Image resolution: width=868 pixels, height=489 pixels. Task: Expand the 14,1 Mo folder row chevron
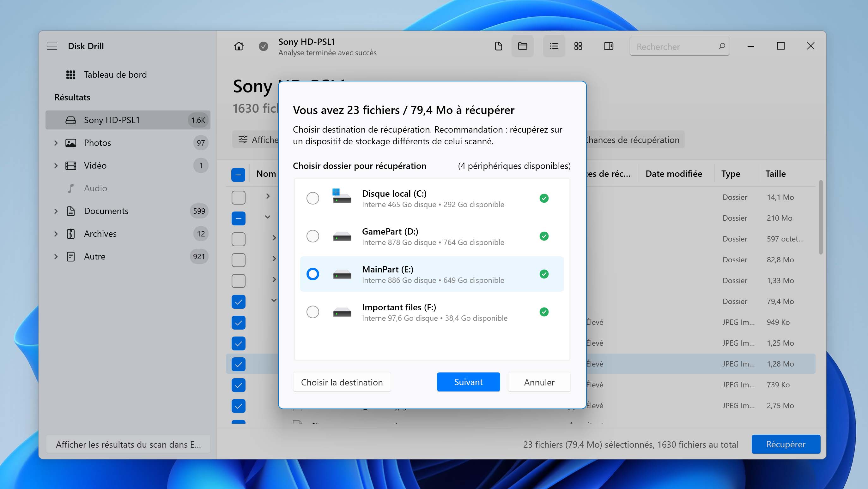pos(268,196)
